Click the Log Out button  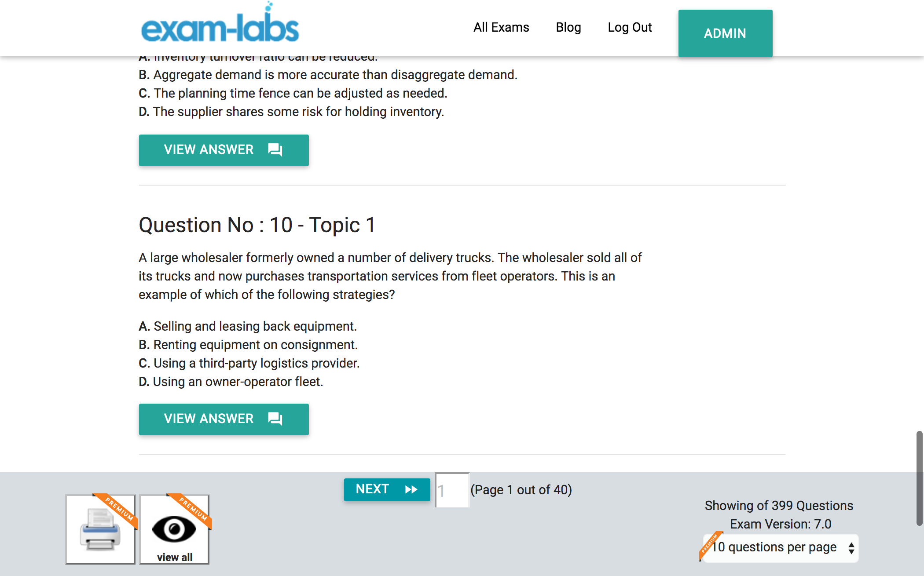pos(630,26)
